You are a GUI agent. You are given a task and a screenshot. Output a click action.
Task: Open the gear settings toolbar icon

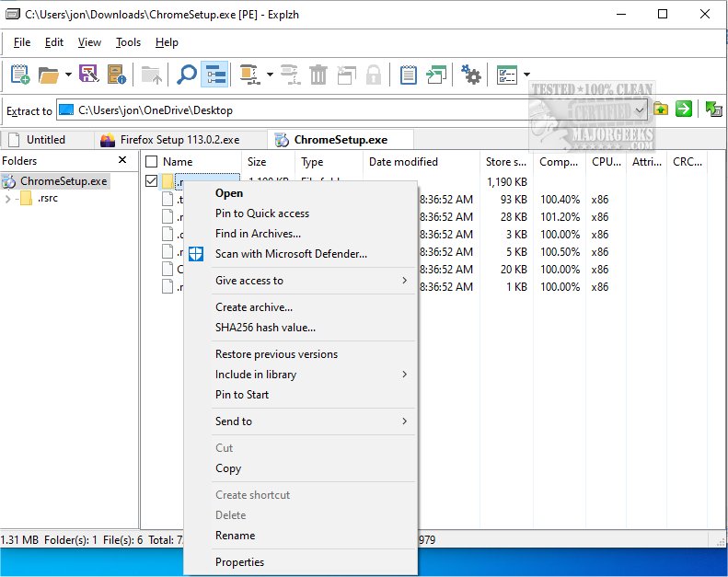point(472,75)
